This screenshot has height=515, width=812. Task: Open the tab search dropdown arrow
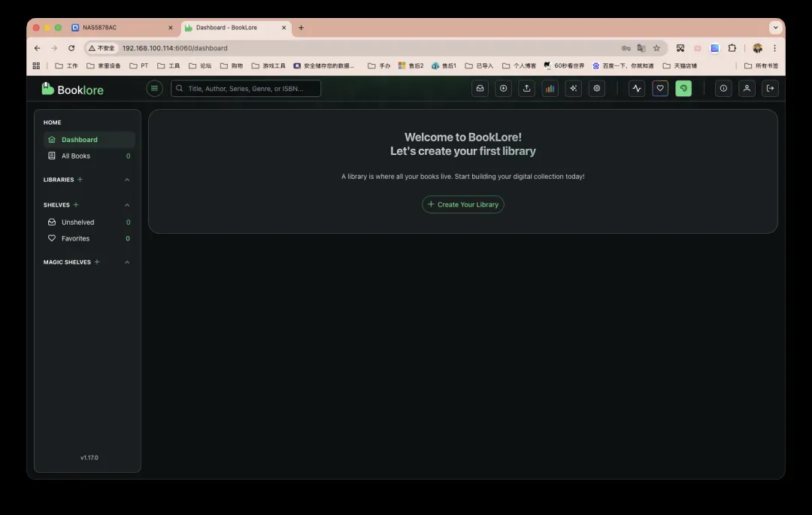click(x=775, y=27)
